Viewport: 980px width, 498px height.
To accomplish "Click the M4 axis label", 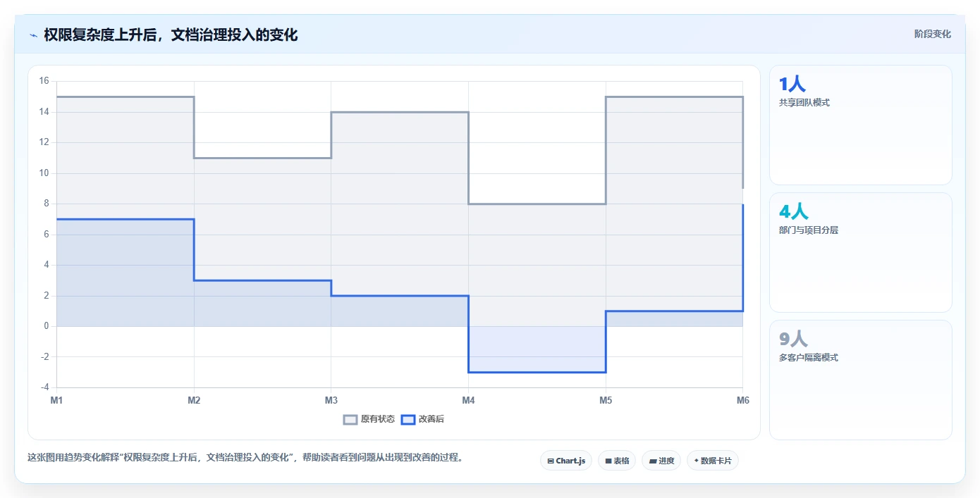I will point(468,400).
